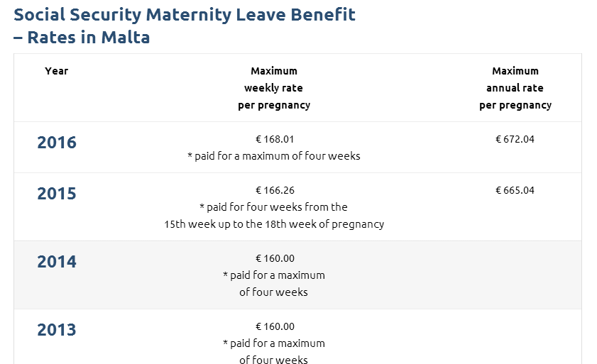Click the € 166.26 weekly rate
This screenshot has height=364, width=597.
coord(274,190)
